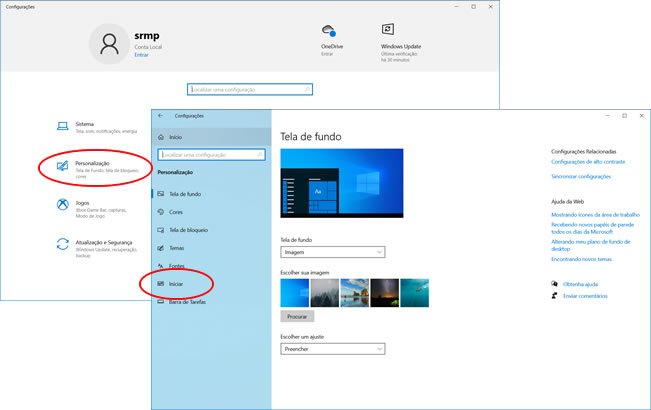Open the Início home icon
651x410 pixels.
click(x=161, y=137)
